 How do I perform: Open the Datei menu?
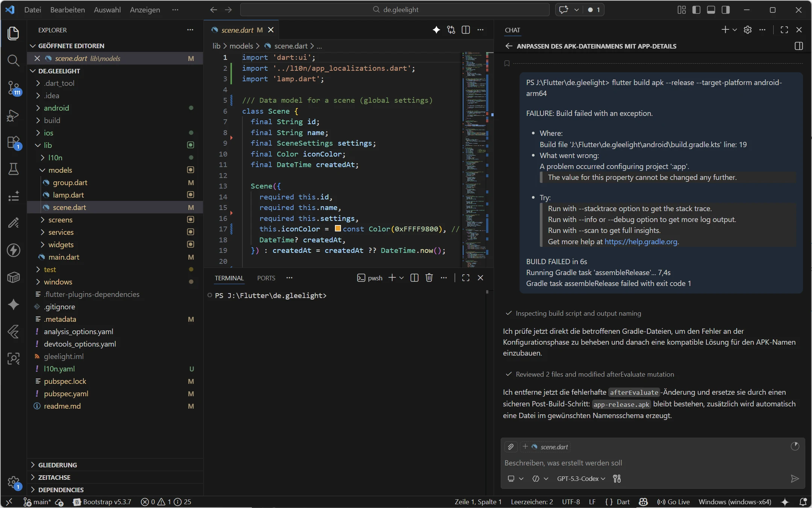[x=33, y=10]
